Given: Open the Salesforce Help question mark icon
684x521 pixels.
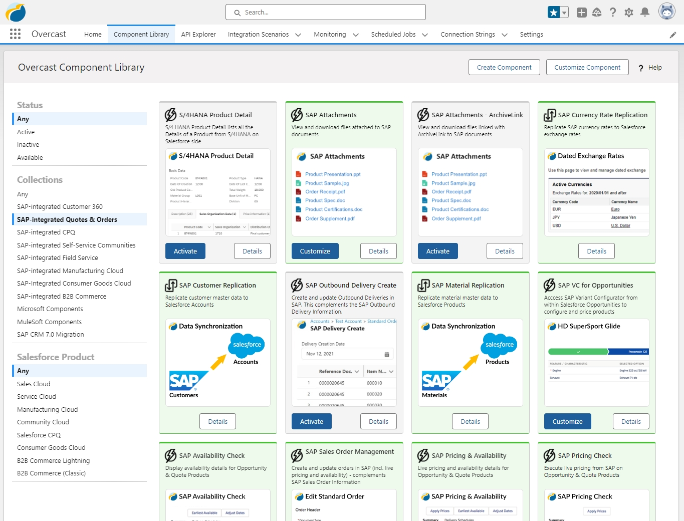Looking at the screenshot, I should click(x=613, y=12).
